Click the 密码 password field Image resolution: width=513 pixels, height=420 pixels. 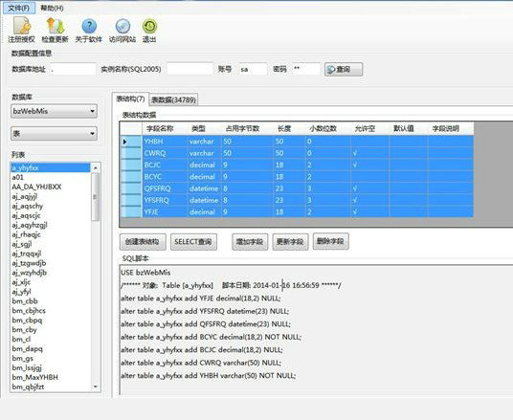306,69
